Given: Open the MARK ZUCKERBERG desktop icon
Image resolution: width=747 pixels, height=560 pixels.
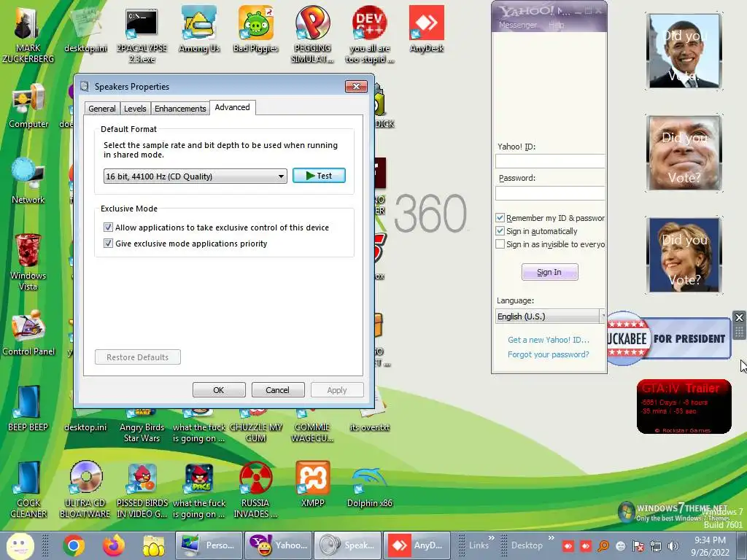Looking at the screenshot, I should click(28, 34).
